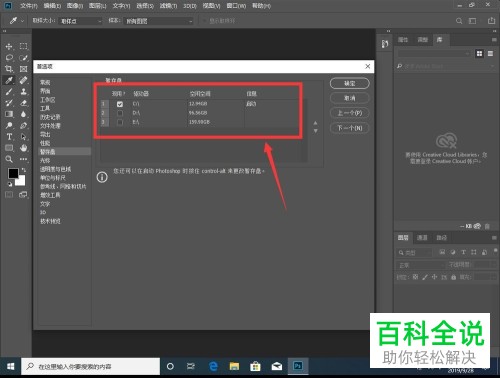Select the Path Selection tool
This screenshot has height=378, width=500.
[x=23, y=137]
